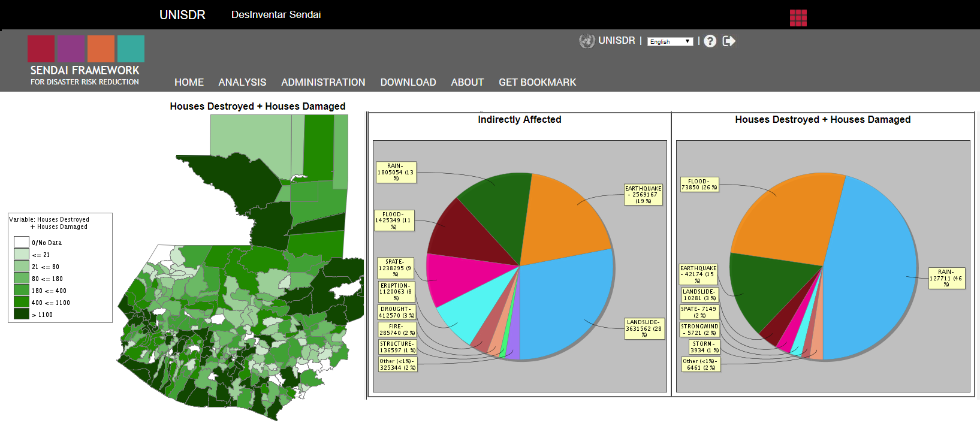Open the ADMINISTRATION menu

click(323, 82)
